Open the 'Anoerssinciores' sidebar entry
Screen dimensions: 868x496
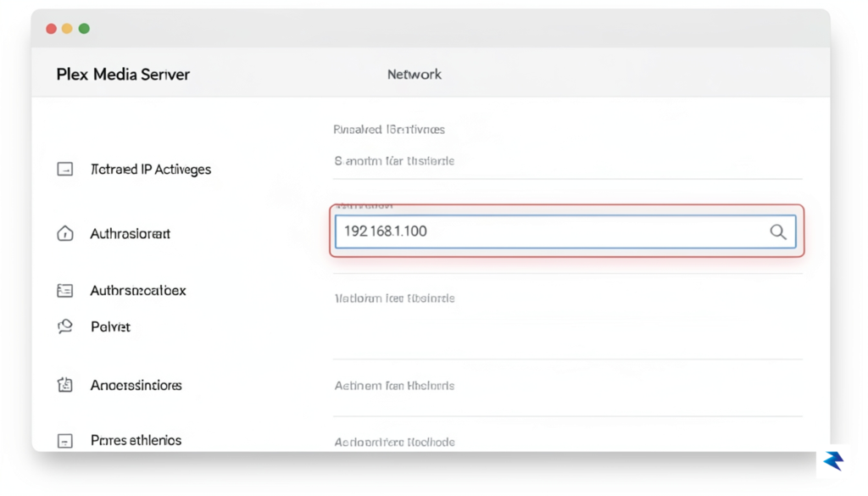[136, 385]
